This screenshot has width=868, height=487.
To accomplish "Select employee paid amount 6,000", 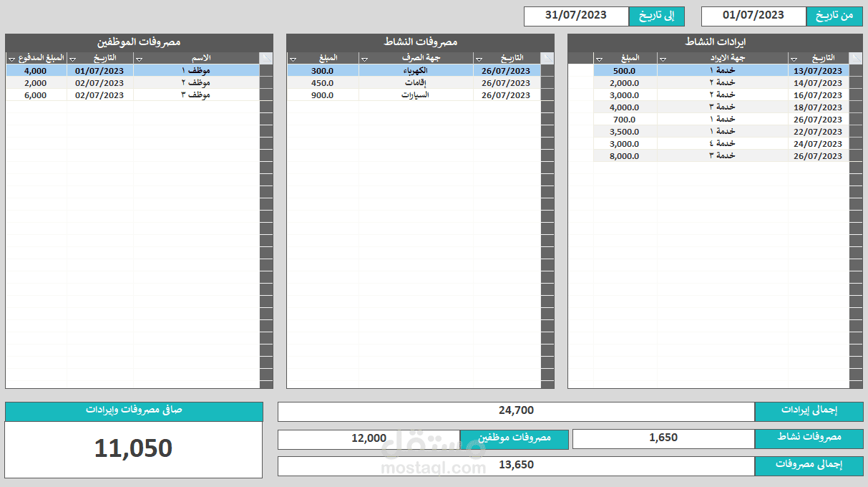I will point(36,95).
